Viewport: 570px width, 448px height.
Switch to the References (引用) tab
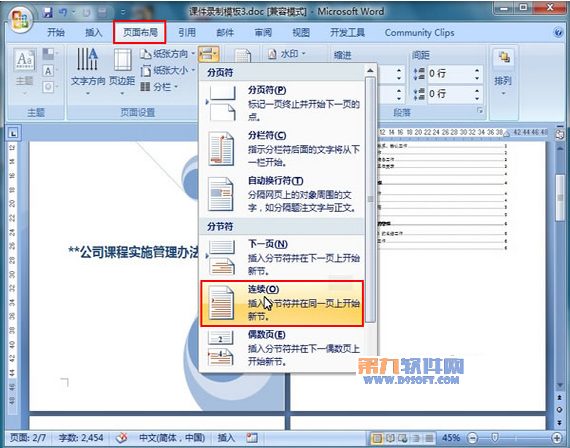coord(187,33)
